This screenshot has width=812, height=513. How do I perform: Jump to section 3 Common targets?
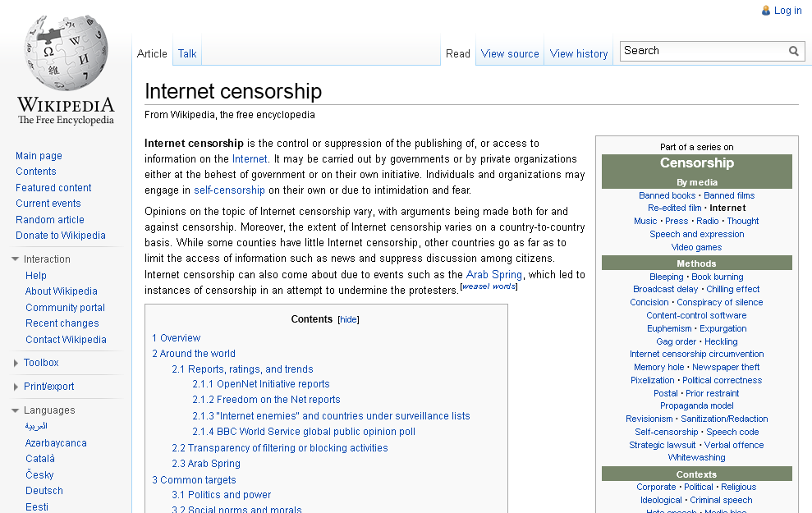(x=194, y=480)
